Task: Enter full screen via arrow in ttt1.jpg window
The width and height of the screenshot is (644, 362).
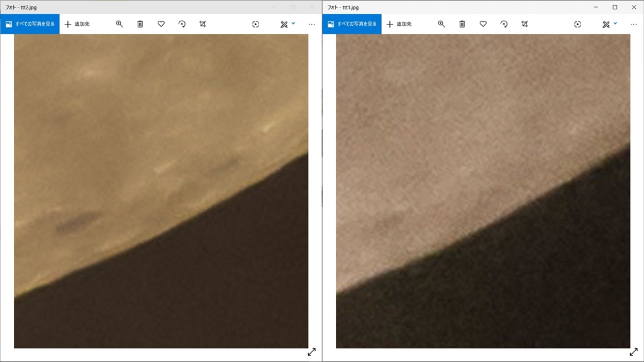Action: 634,352
